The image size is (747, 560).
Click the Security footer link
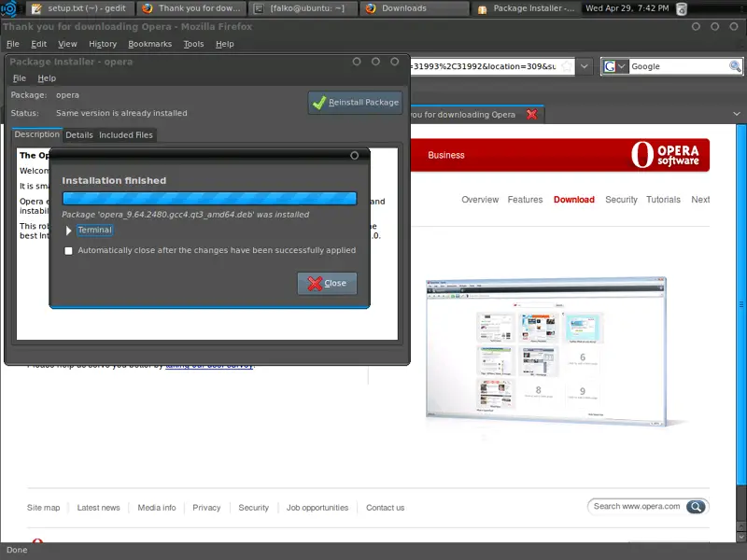tap(253, 508)
